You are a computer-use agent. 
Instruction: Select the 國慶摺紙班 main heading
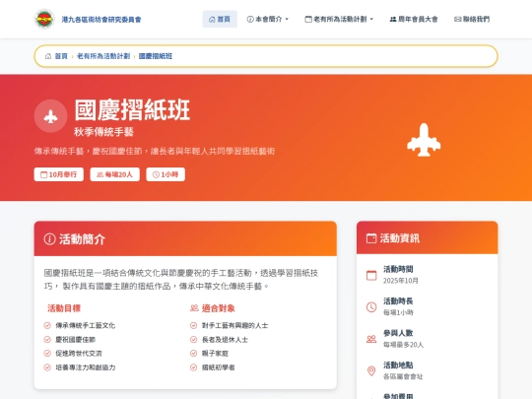(132, 109)
